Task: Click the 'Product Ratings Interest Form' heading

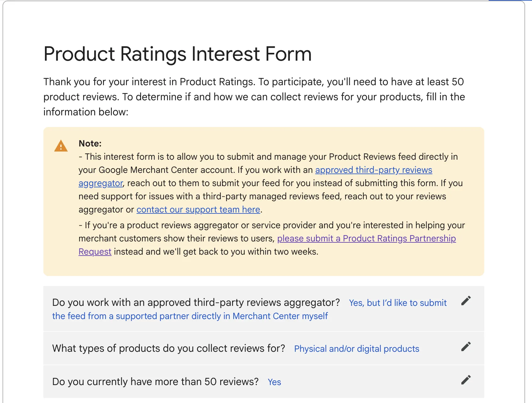Action: click(x=177, y=54)
